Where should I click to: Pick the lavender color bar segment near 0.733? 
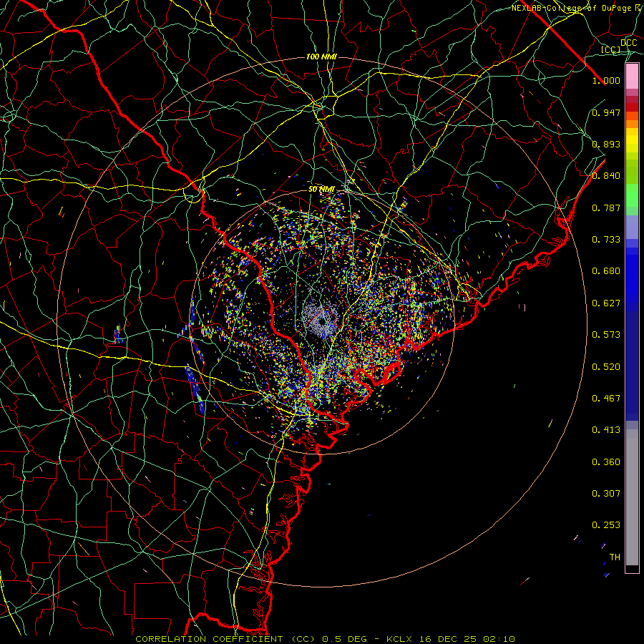coord(632,228)
